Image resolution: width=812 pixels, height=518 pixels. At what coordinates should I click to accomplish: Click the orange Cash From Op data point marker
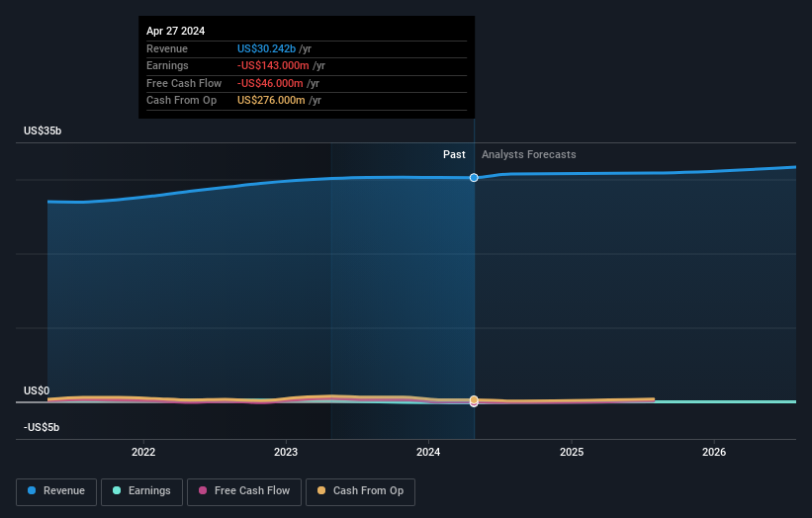[474, 400]
